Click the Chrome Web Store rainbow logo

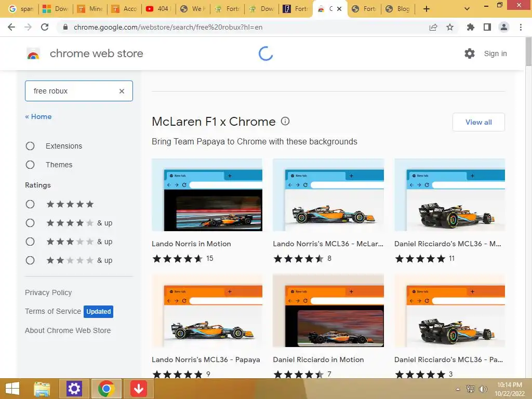[33, 54]
